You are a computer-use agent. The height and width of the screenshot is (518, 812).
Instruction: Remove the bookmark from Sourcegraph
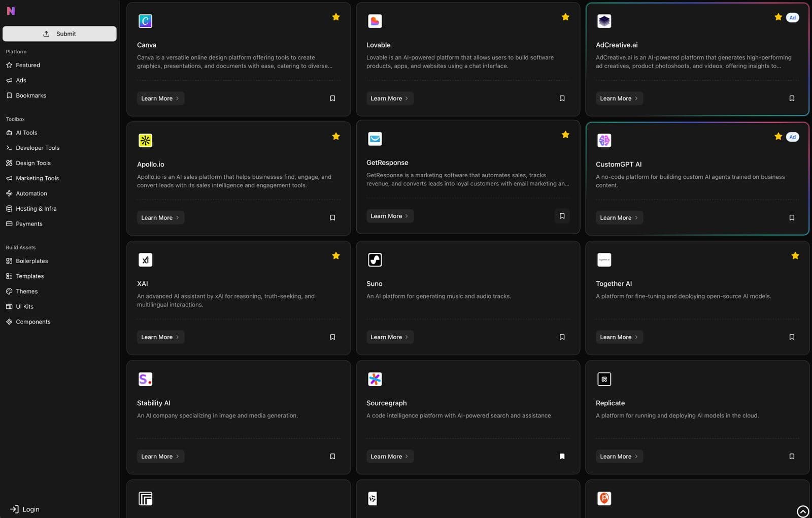(x=562, y=456)
